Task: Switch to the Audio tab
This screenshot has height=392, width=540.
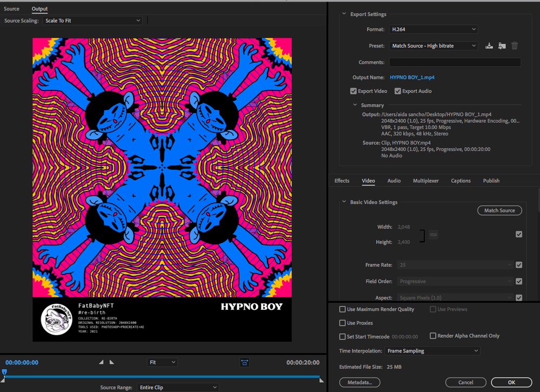Action: [394, 181]
